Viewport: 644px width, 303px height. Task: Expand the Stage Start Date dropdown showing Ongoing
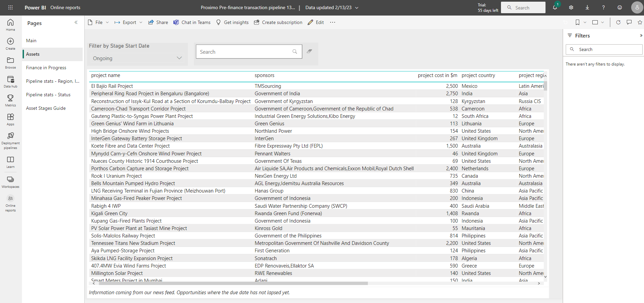point(137,58)
